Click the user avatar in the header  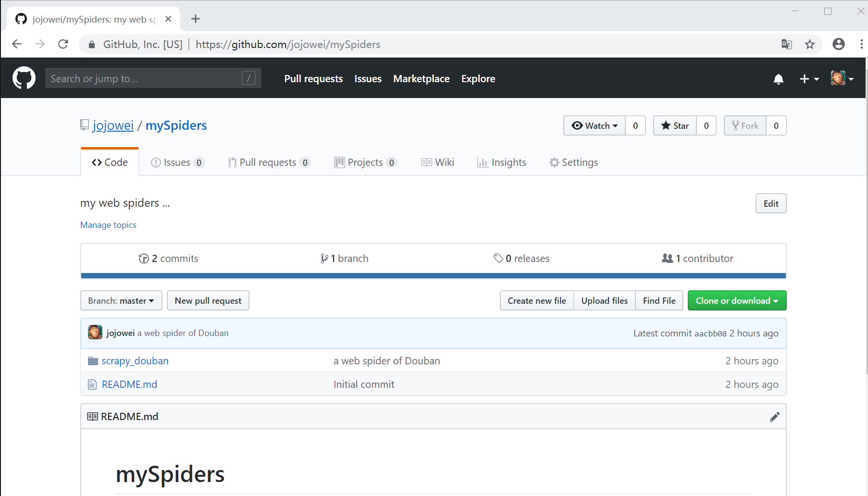pyautogui.click(x=839, y=78)
